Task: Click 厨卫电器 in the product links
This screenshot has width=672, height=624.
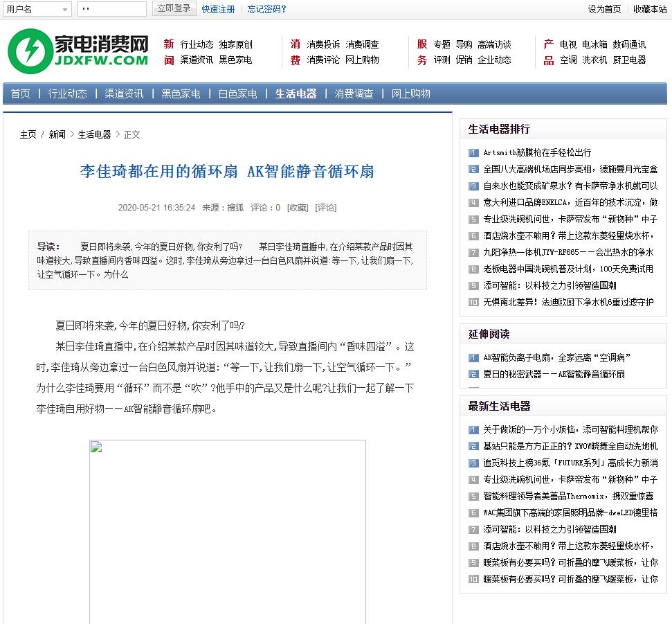Action: click(629, 60)
